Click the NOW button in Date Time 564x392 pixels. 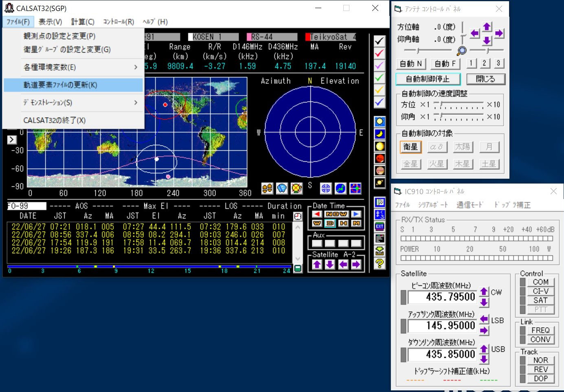(x=336, y=214)
